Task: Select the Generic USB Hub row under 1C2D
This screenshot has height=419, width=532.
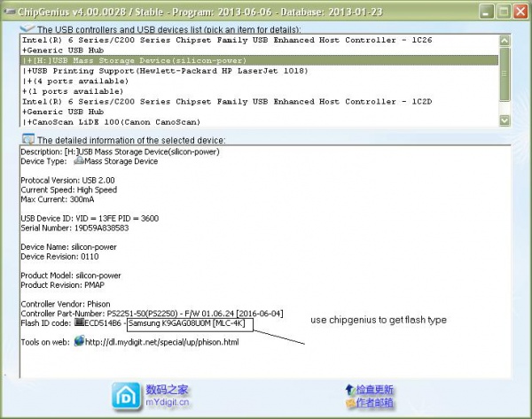Action: pyautogui.click(x=259, y=112)
